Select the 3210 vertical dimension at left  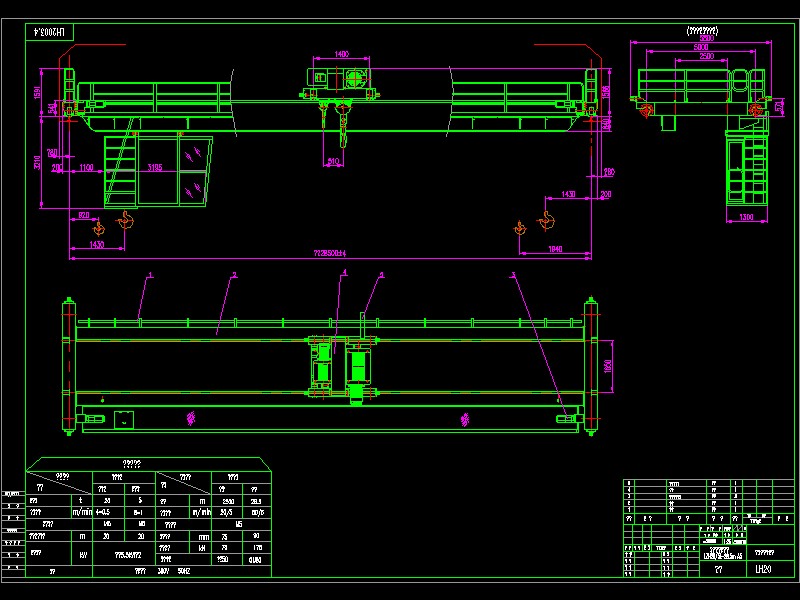point(37,163)
